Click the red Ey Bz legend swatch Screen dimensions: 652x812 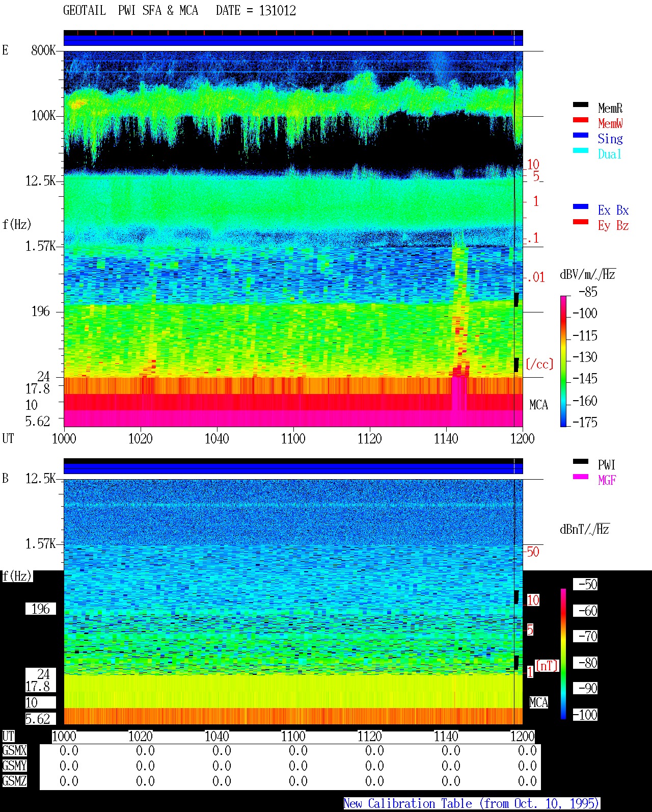pyautogui.click(x=581, y=222)
